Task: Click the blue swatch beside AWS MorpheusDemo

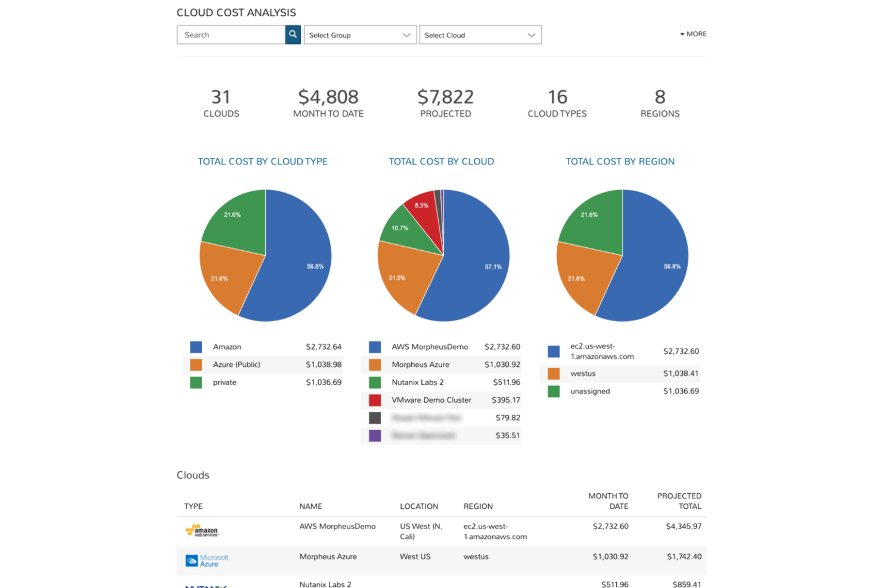Action: [x=374, y=347]
